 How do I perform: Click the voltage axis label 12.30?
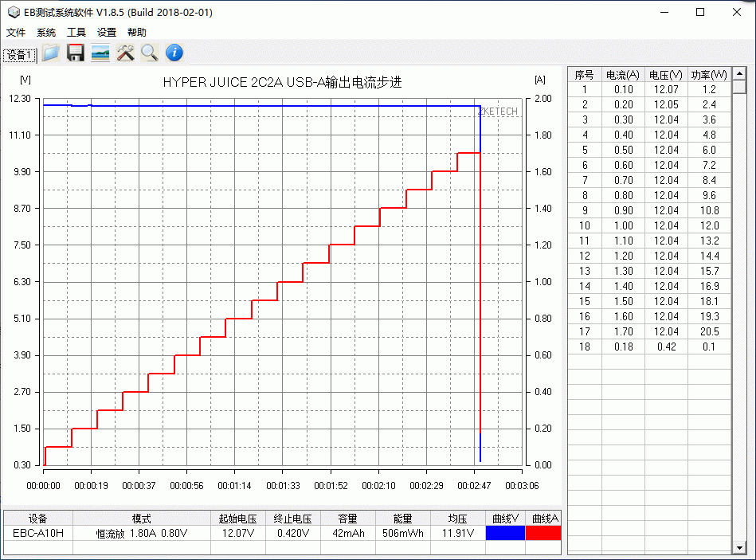20,98
